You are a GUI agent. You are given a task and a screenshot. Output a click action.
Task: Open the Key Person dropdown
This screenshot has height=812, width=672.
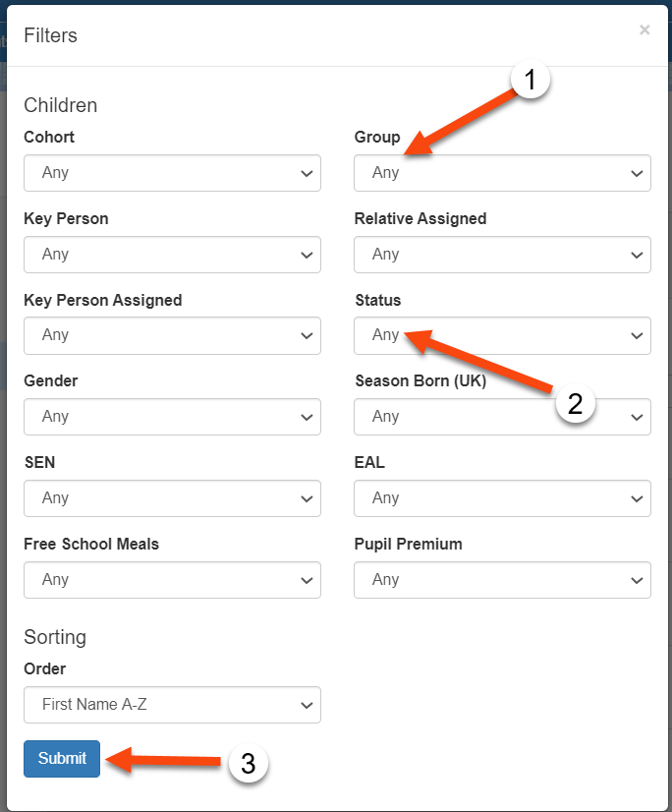click(172, 255)
